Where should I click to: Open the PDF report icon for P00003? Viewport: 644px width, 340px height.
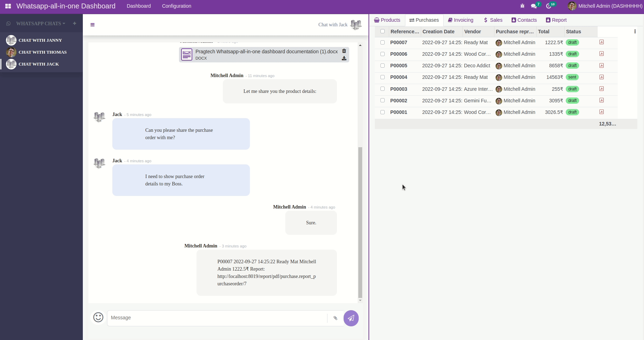point(602,89)
